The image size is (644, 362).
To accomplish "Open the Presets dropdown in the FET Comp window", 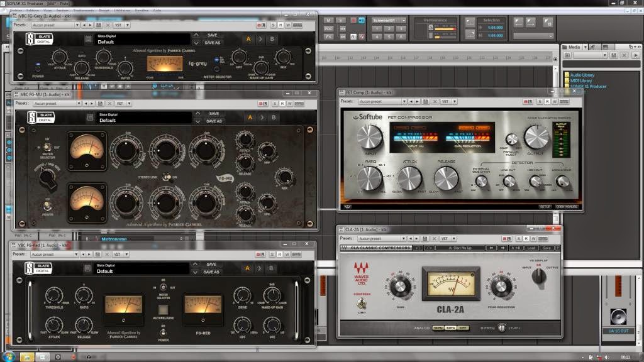I will [x=382, y=101].
